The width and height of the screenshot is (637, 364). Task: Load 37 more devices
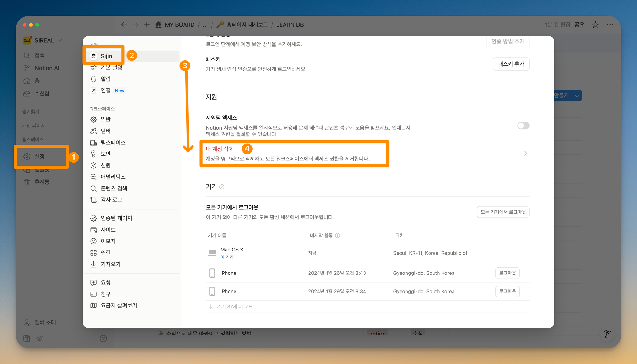coord(230,306)
